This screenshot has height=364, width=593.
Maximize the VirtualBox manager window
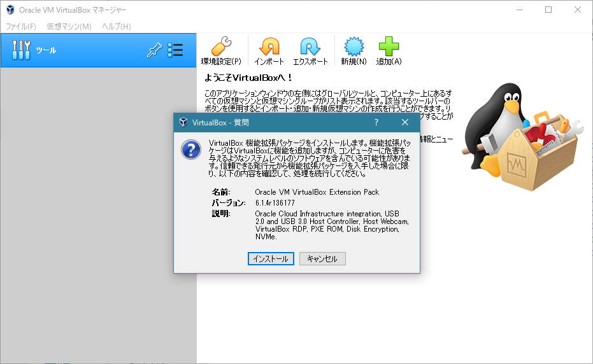(x=548, y=10)
